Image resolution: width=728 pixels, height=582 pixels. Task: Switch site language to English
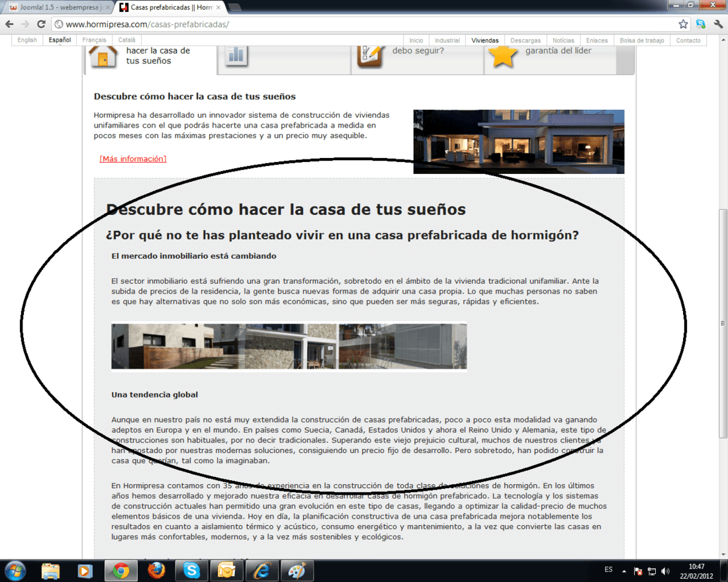point(27,40)
